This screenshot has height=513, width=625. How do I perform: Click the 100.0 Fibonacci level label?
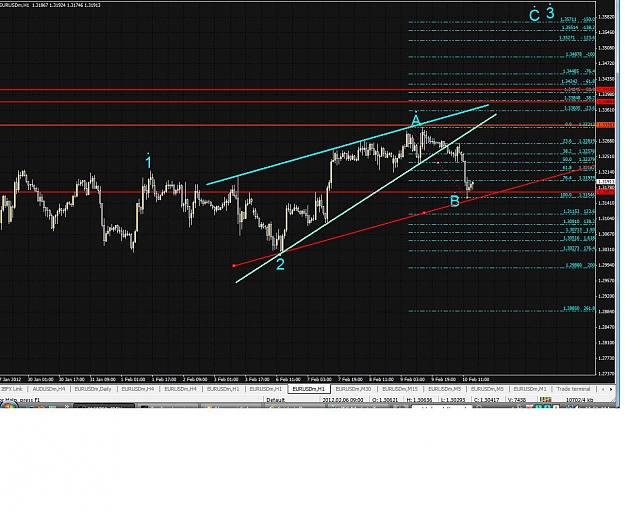(566, 195)
